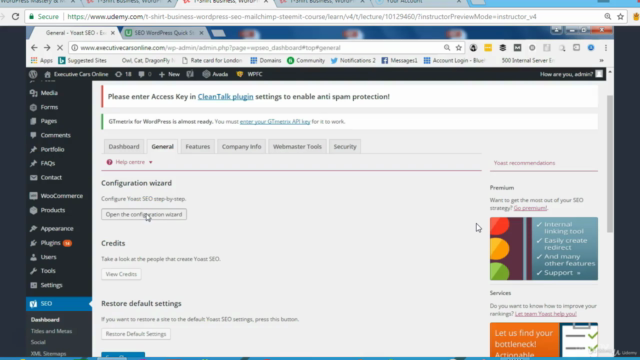The image size is (640, 360).
Task: Click Open the configuration wizard button
Action: pyautogui.click(x=144, y=214)
